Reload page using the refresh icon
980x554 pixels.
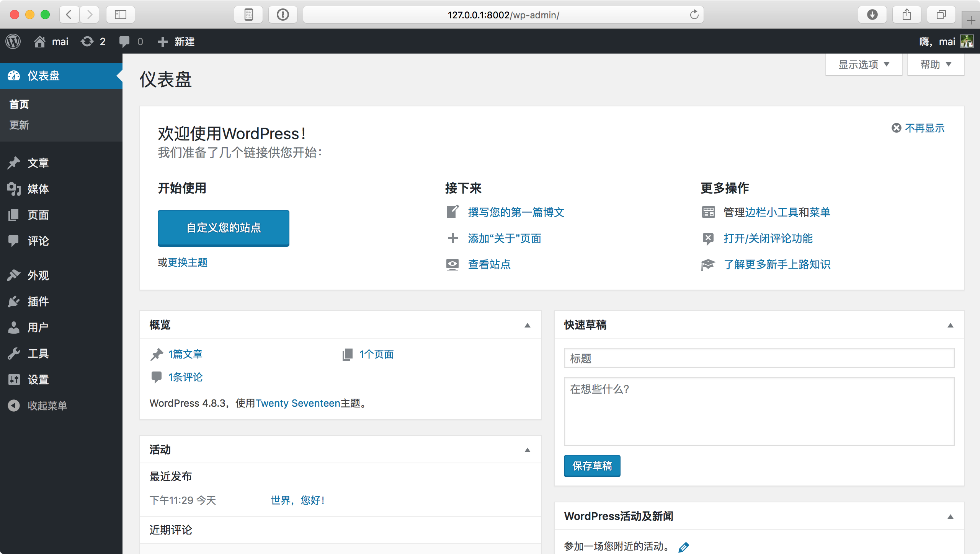coord(694,15)
